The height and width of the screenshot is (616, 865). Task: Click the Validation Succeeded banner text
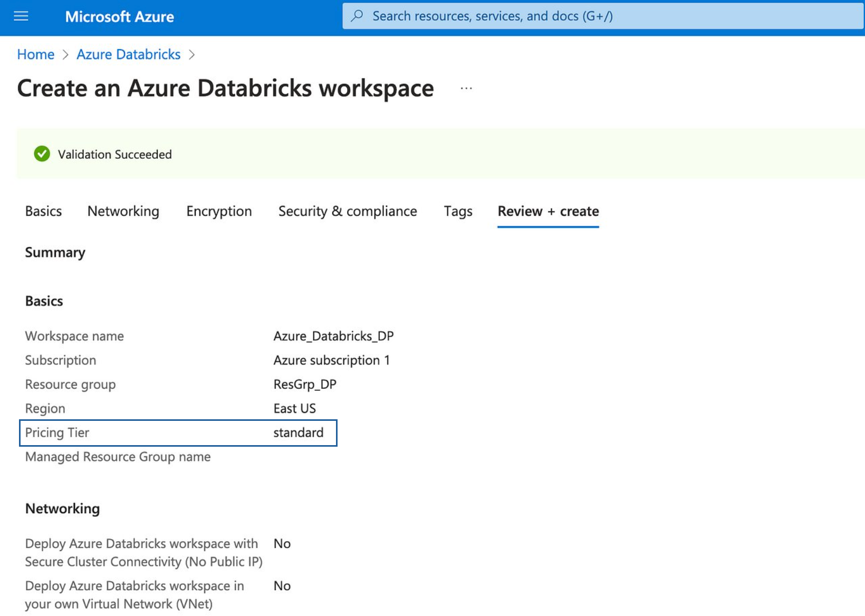(114, 155)
